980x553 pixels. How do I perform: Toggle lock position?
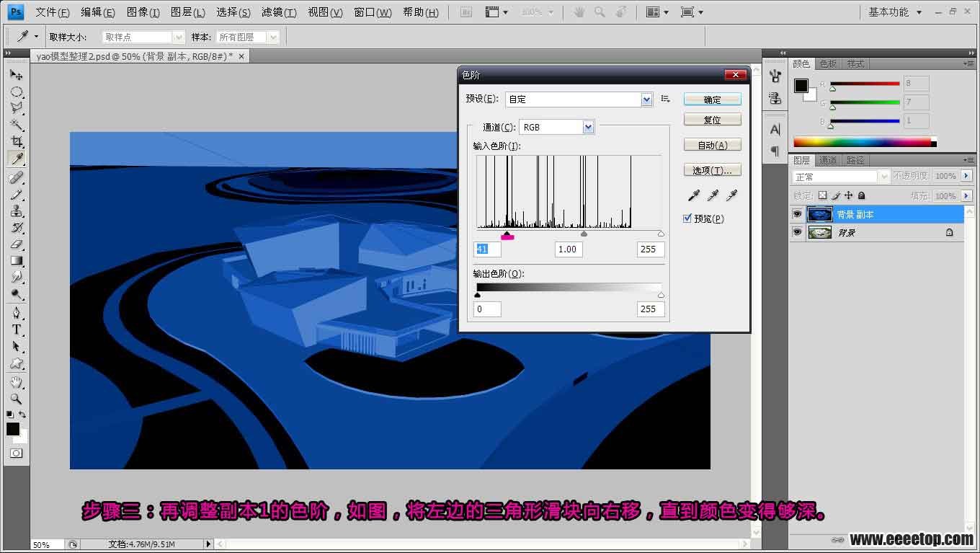pyautogui.click(x=849, y=195)
